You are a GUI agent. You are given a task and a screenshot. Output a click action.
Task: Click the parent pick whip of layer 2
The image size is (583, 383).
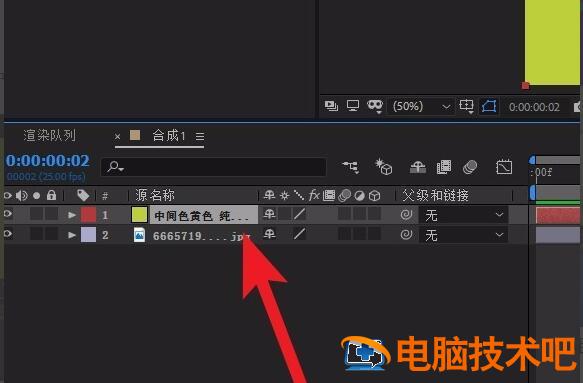[406, 234]
